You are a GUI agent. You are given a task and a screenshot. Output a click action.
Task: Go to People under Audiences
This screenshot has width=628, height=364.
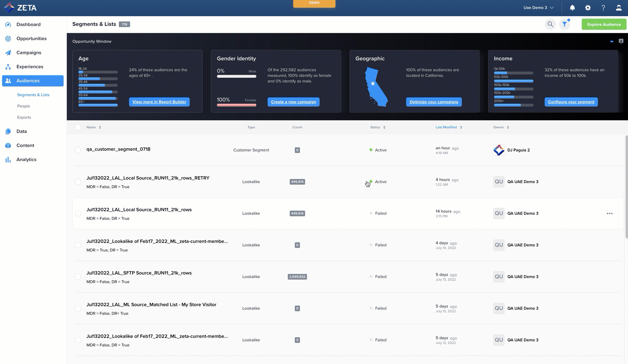tap(24, 106)
